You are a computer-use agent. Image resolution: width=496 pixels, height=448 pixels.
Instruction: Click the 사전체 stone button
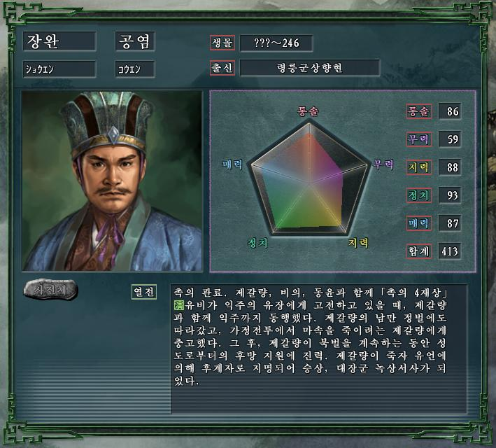coord(50,289)
